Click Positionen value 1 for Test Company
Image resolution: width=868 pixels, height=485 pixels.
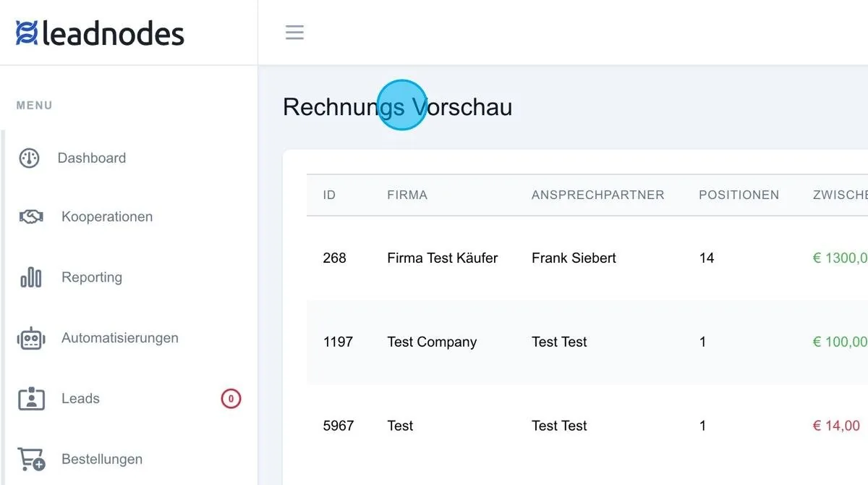coord(702,342)
